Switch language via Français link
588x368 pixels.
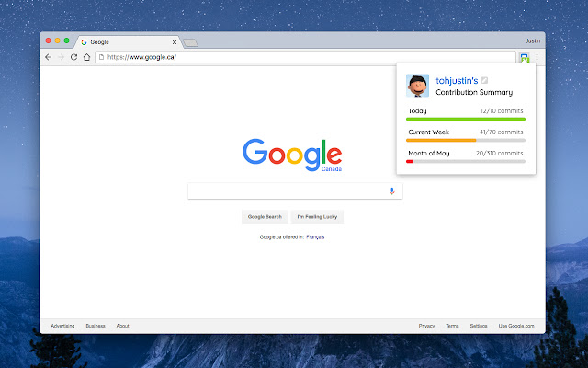[x=315, y=237]
